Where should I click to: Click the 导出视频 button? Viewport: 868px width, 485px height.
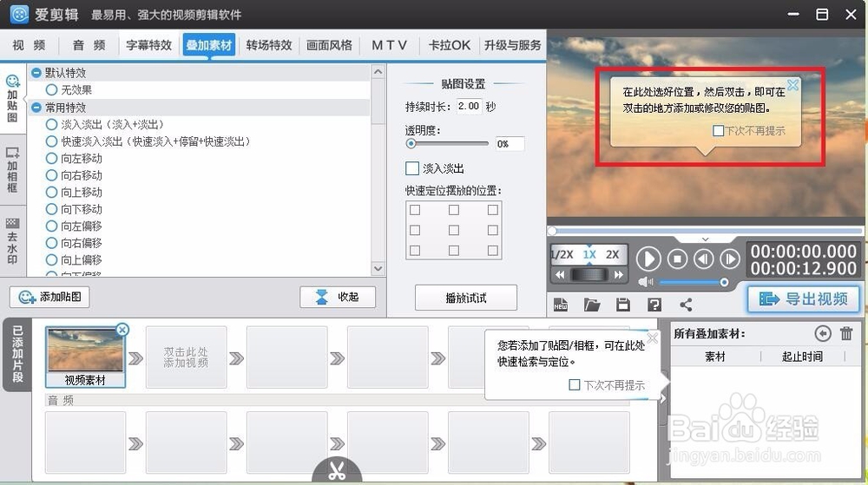click(805, 299)
